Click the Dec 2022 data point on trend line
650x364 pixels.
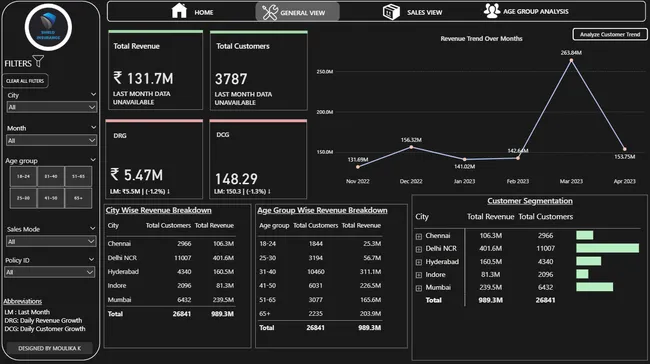(411, 147)
